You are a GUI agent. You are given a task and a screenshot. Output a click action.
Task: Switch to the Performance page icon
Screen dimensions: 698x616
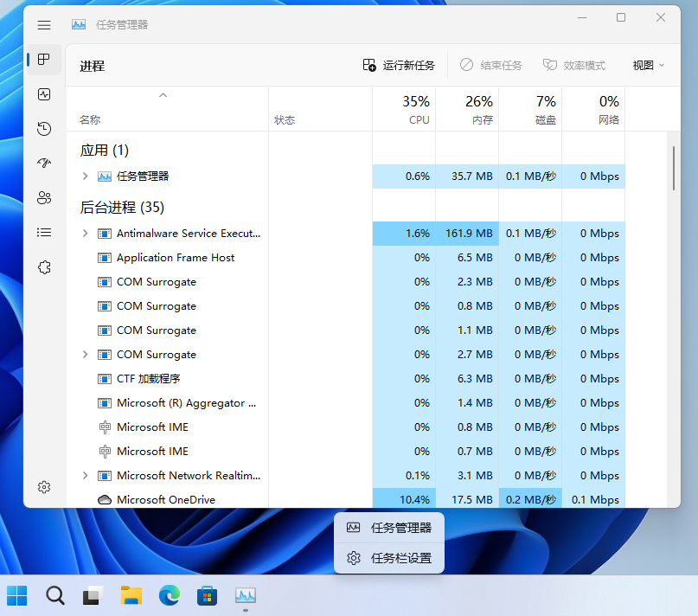tap(44, 94)
